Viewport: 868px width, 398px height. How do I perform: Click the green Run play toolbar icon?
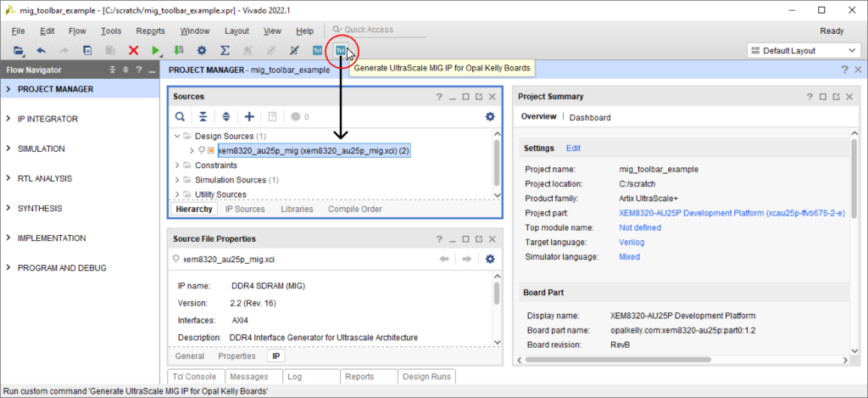156,50
